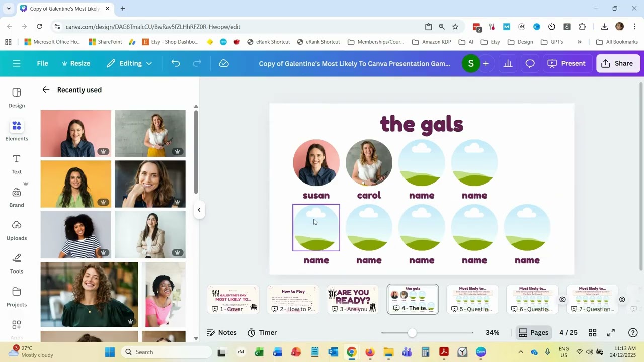The height and width of the screenshot is (362, 644).
Task: Open the tab search dropdown arrow
Action: (x=9, y=9)
